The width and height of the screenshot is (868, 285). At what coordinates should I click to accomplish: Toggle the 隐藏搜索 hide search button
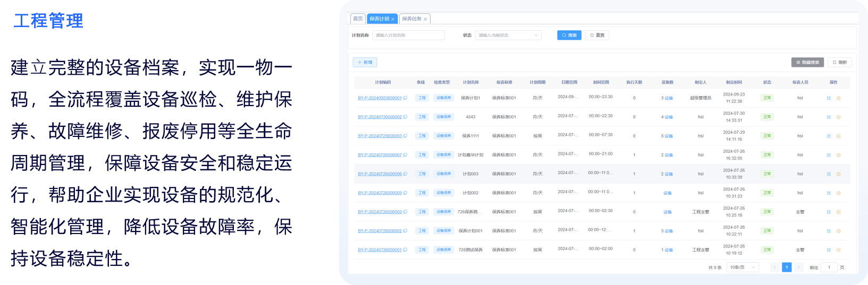(807, 63)
